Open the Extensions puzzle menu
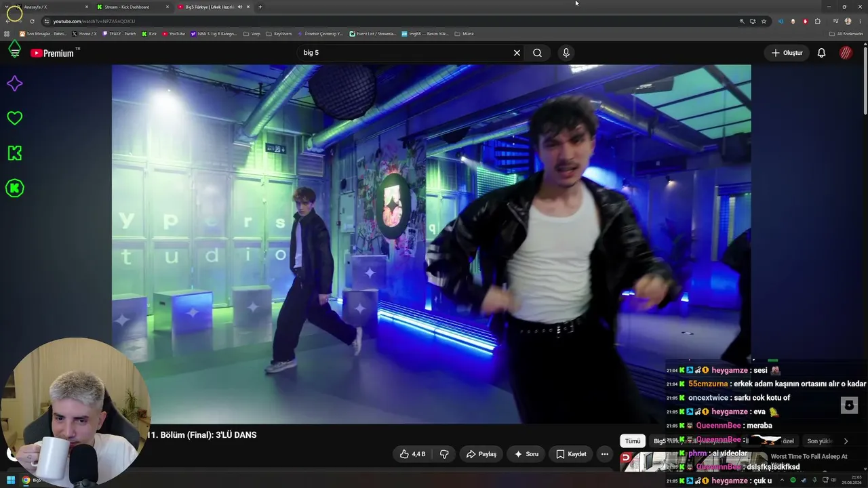Viewport: 868px width, 488px height. pyautogui.click(x=818, y=21)
